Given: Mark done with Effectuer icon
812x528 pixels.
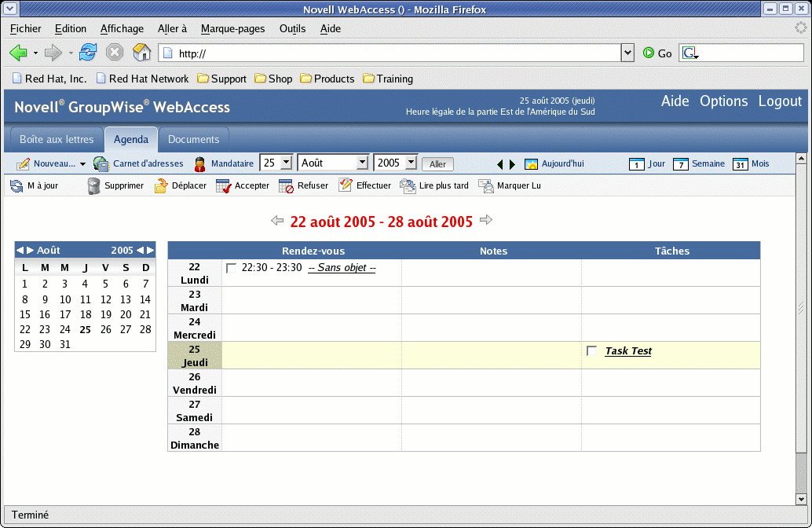Looking at the screenshot, I should (x=346, y=185).
